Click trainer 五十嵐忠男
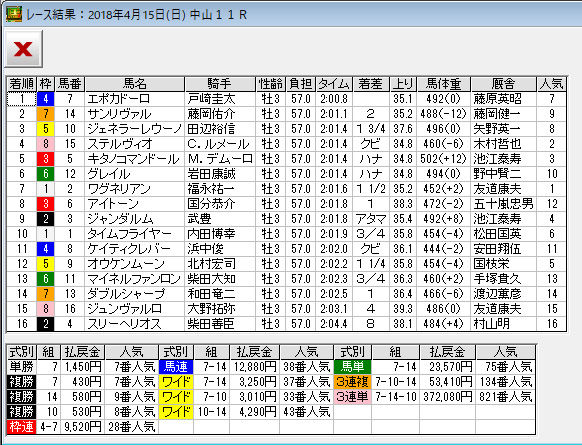The width and height of the screenshot is (582, 445). (503, 204)
